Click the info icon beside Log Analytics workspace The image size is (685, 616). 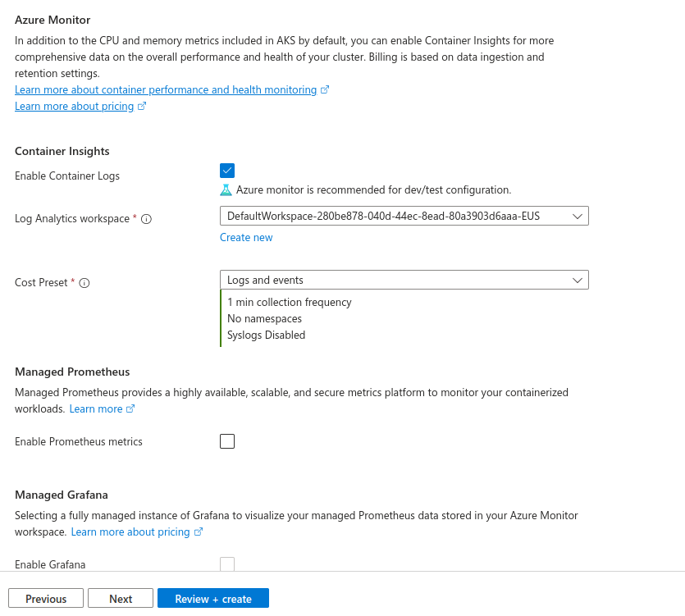(x=147, y=219)
